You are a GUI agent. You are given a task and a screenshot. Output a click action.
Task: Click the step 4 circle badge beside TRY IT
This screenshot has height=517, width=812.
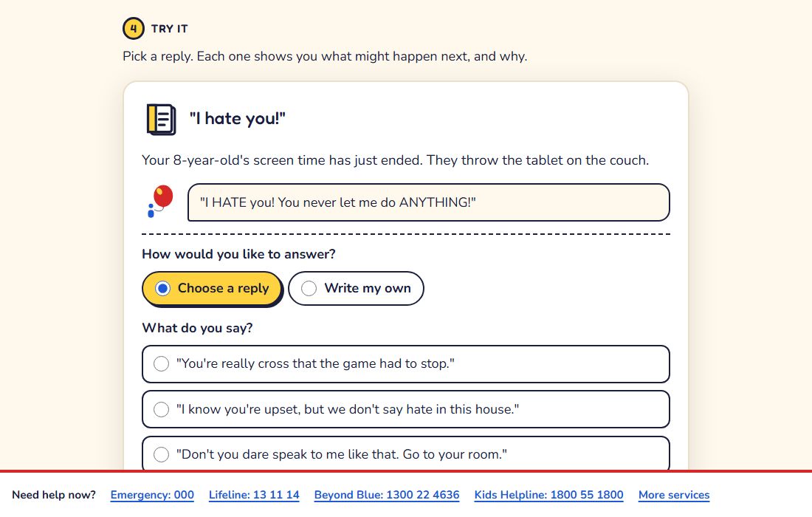134,29
